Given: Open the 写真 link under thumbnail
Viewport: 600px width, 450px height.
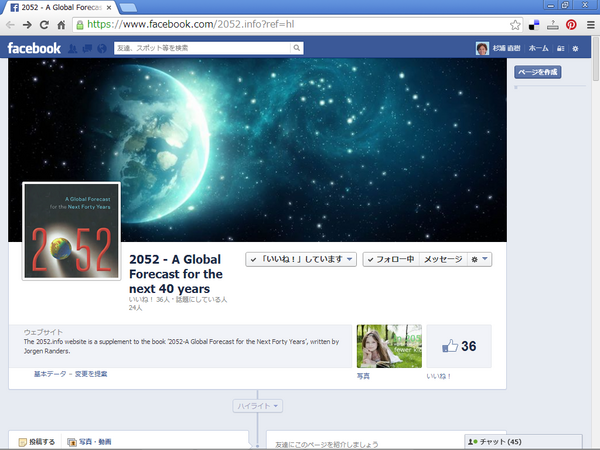Looking at the screenshot, I should (x=363, y=376).
